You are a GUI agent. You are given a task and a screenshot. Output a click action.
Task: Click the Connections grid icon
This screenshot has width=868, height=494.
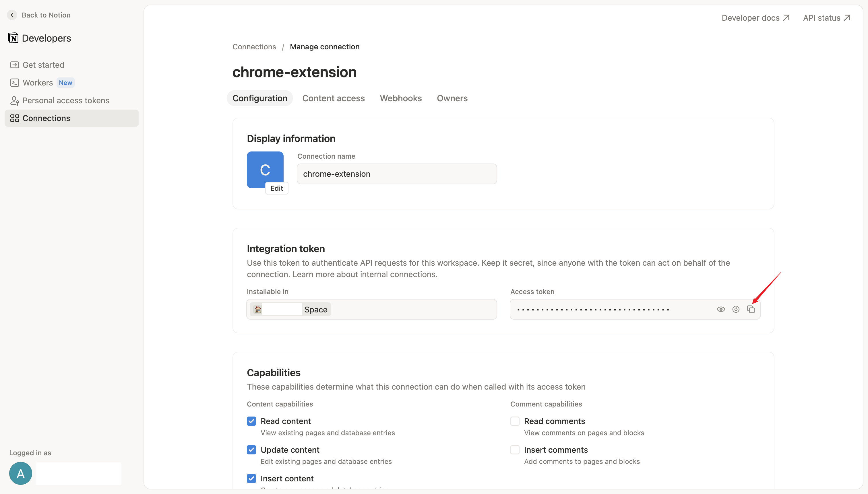(15, 118)
